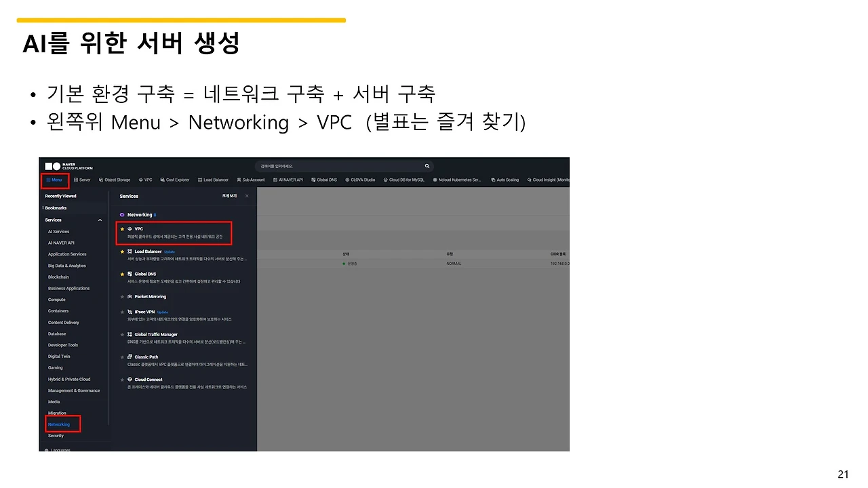Select Database category
The image size is (868, 488).
click(x=57, y=333)
